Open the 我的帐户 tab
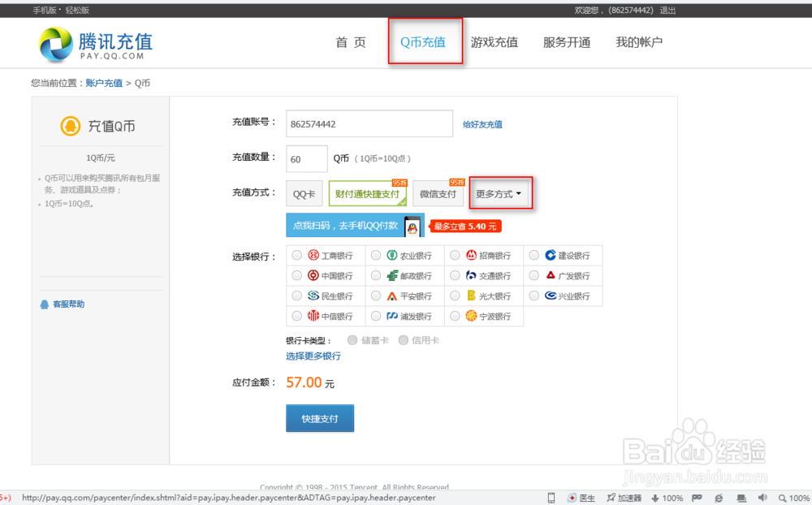Viewport: 812px width, 505px height. point(639,42)
